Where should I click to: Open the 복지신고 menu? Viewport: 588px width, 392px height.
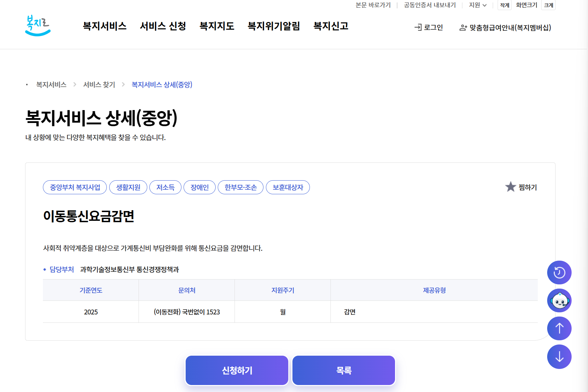point(331,26)
